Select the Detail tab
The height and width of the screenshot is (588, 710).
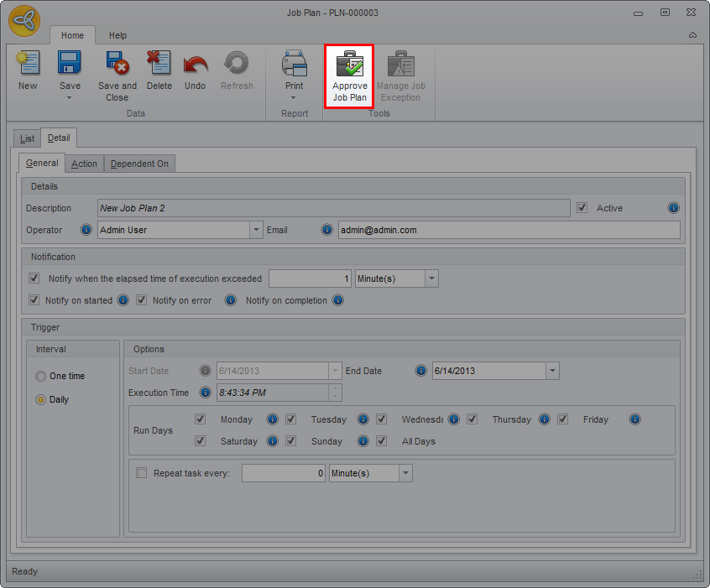tap(59, 138)
